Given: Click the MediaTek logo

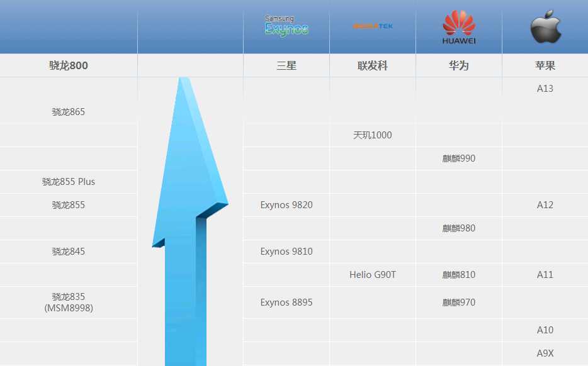Looking at the screenshot, I should click(x=373, y=26).
